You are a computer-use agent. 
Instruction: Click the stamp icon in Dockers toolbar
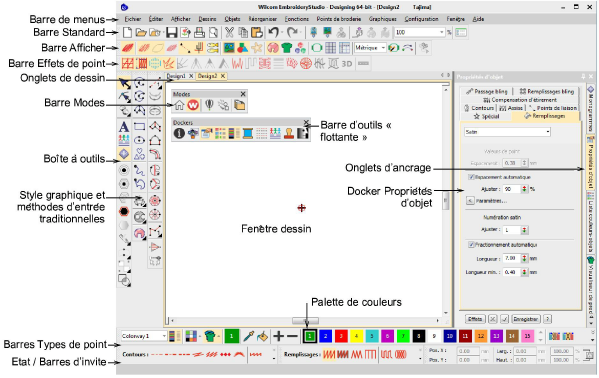click(289, 133)
